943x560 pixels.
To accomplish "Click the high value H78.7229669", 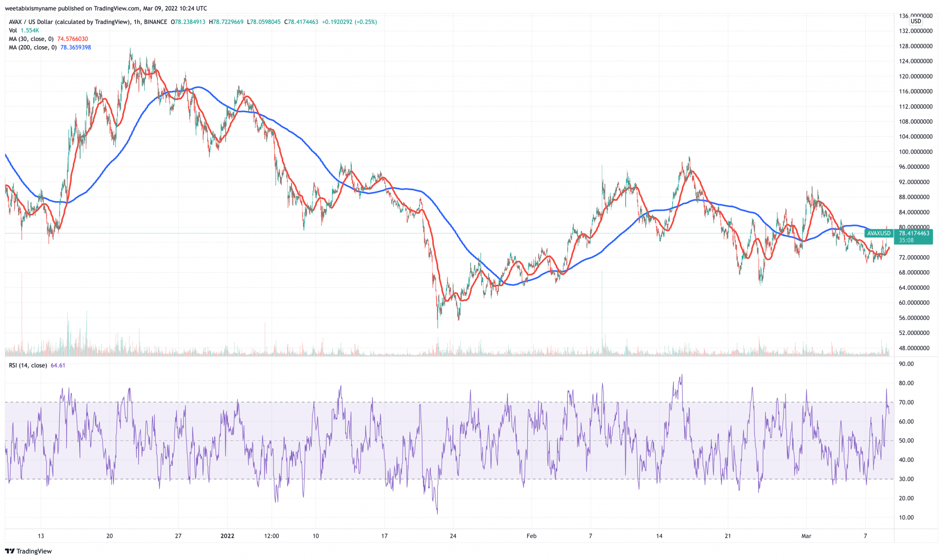I will tap(226, 22).
